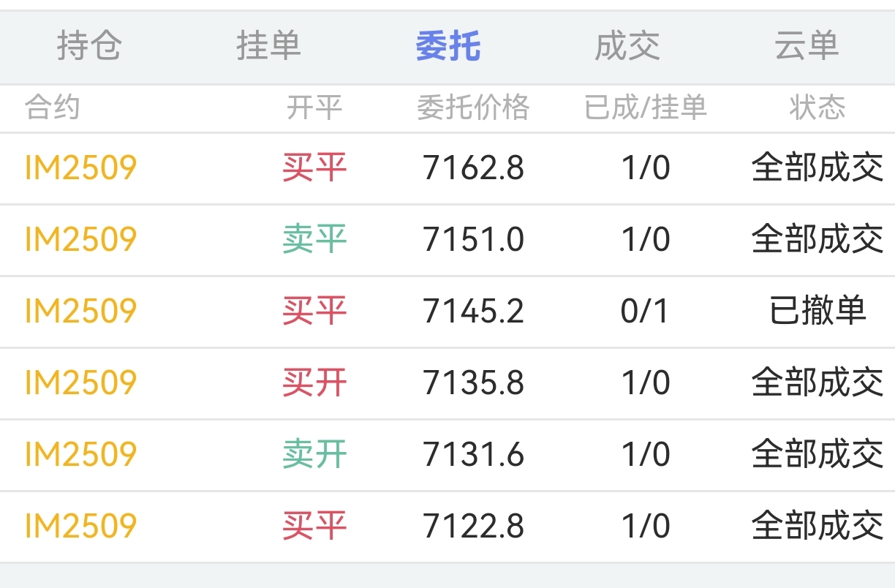Click 买平 in the 7122.8 row
This screenshot has height=588, width=895.
[x=314, y=526]
